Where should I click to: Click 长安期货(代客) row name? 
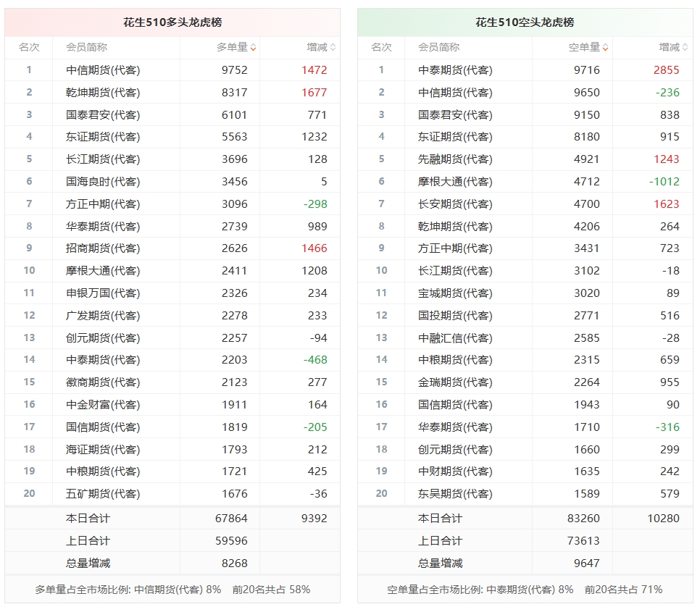[455, 204]
